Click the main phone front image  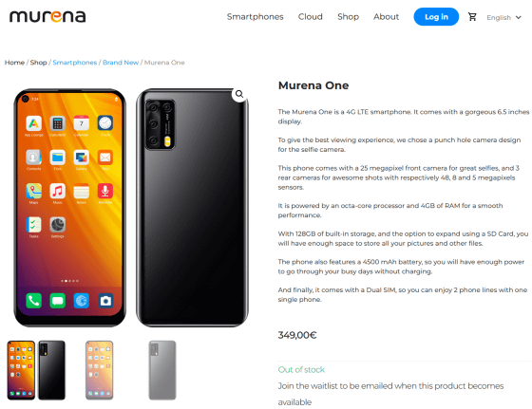(69, 208)
